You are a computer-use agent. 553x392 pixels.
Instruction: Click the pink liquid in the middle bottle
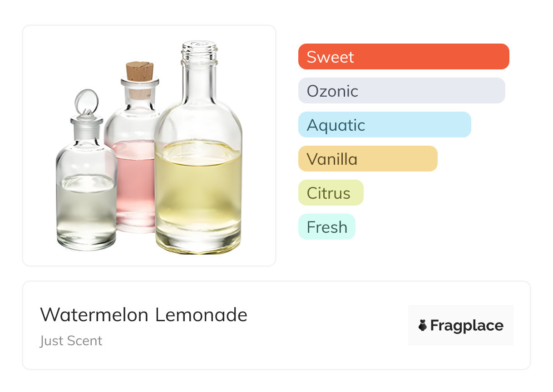134,181
